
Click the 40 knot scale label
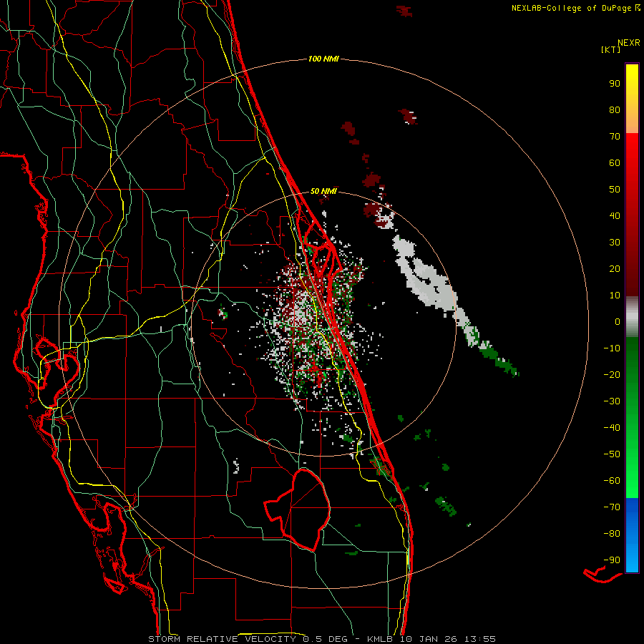point(615,215)
